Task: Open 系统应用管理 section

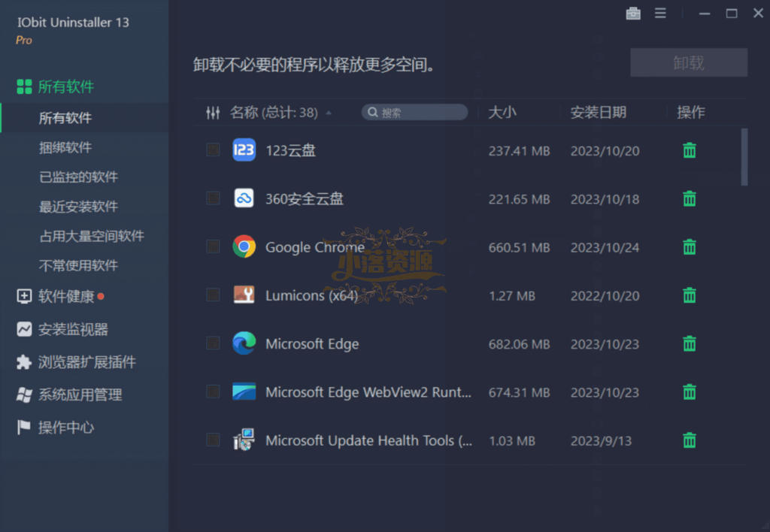Action: [69, 394]
